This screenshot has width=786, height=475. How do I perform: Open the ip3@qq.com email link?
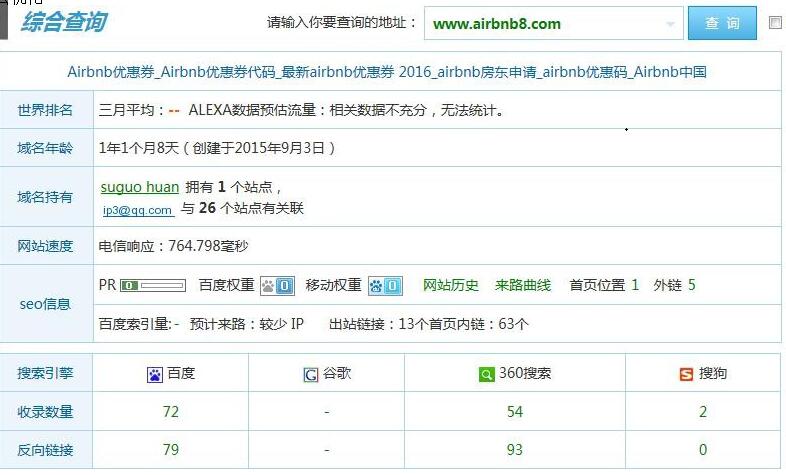click(137, 210)
